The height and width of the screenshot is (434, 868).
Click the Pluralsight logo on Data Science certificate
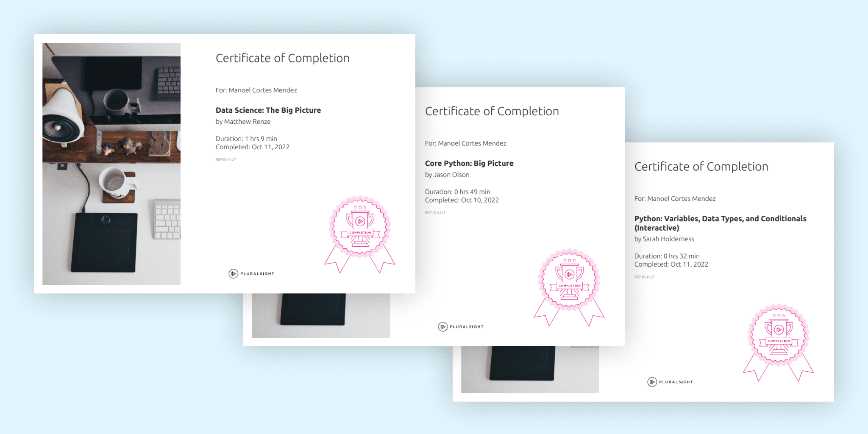(x=251, y=274)
